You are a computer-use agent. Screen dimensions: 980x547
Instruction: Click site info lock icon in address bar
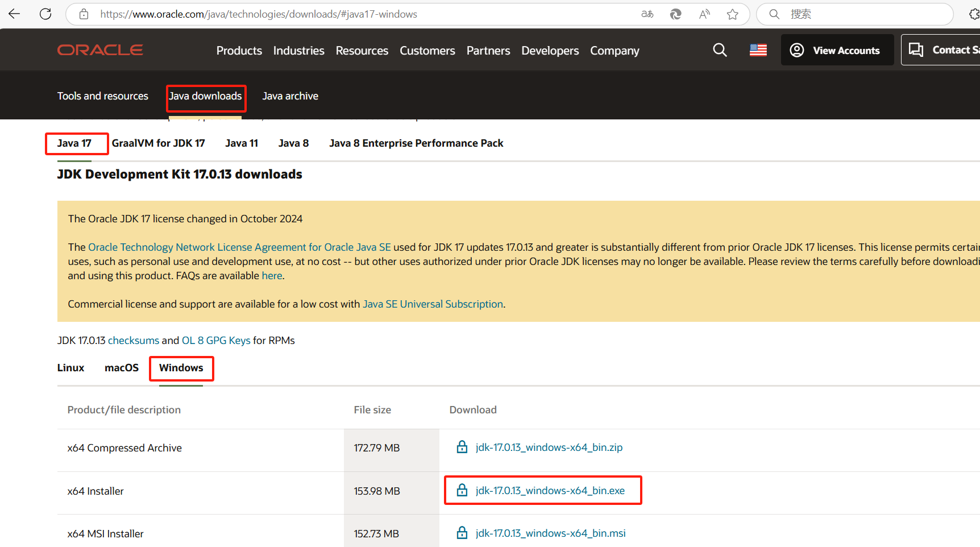[84, 14]
